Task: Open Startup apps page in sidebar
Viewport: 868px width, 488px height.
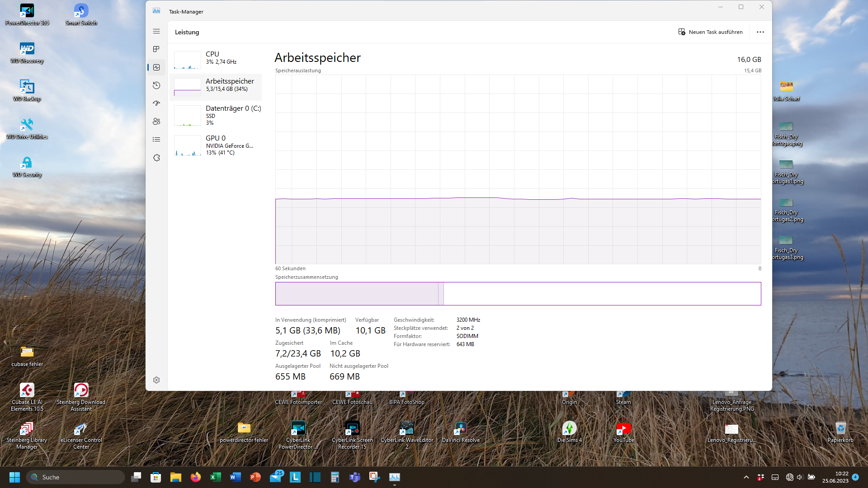Action: pyautogui.click(x=156, y=103)
